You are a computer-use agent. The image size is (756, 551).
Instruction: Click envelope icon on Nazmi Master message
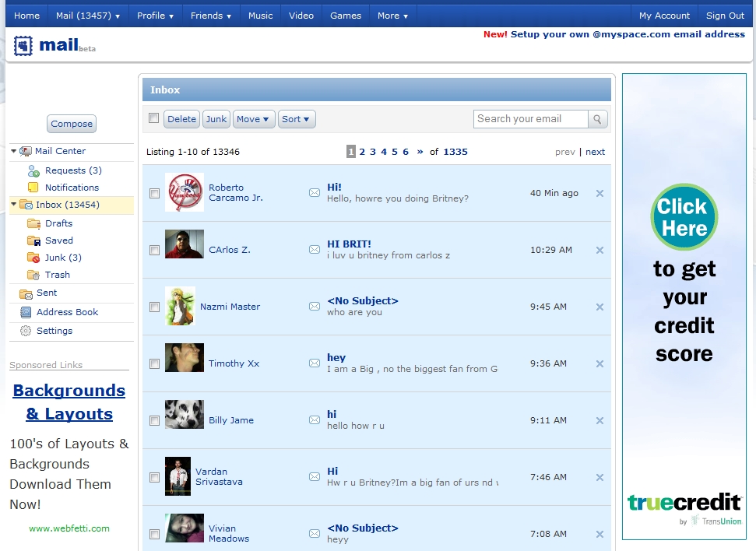click(315, 307)
